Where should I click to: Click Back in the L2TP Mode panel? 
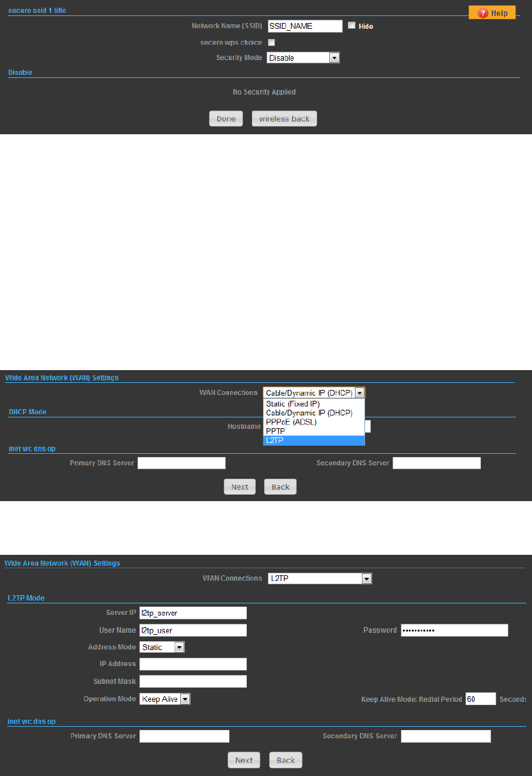point(286,760)
